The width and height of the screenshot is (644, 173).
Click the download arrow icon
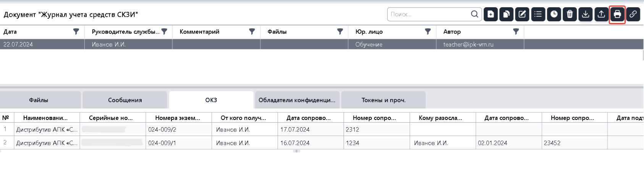click(586, 15)
